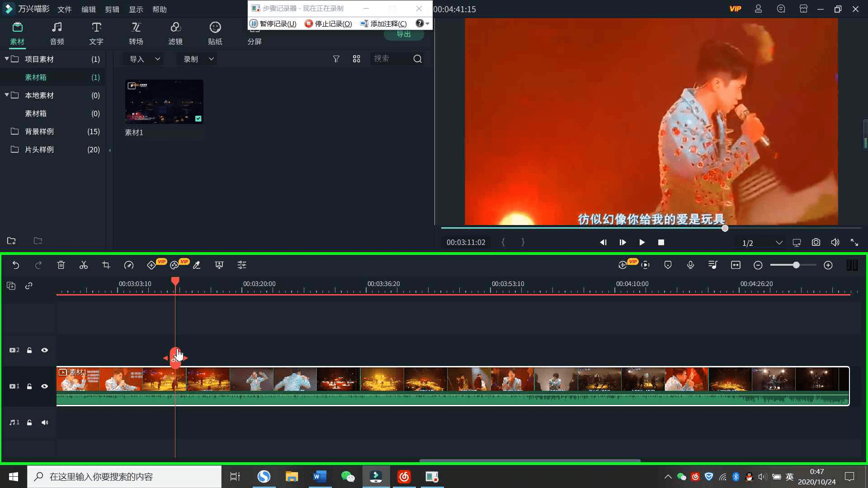This screenshot has height=488, width=868.
Task: Click the add marker shield icon
Action: point(668,265)
